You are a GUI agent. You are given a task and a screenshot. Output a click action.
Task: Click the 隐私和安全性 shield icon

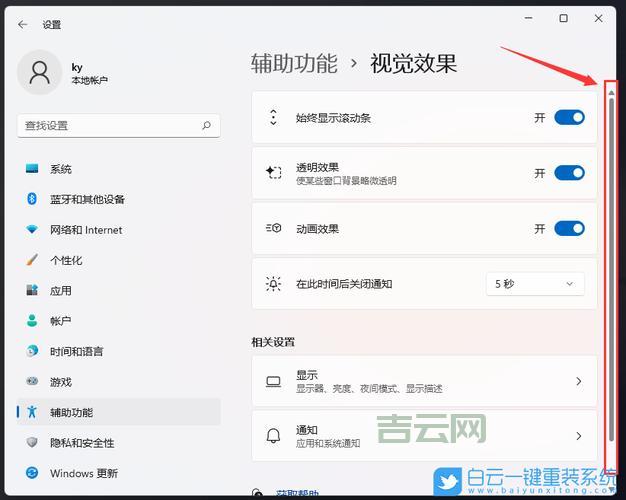point(32,442)
